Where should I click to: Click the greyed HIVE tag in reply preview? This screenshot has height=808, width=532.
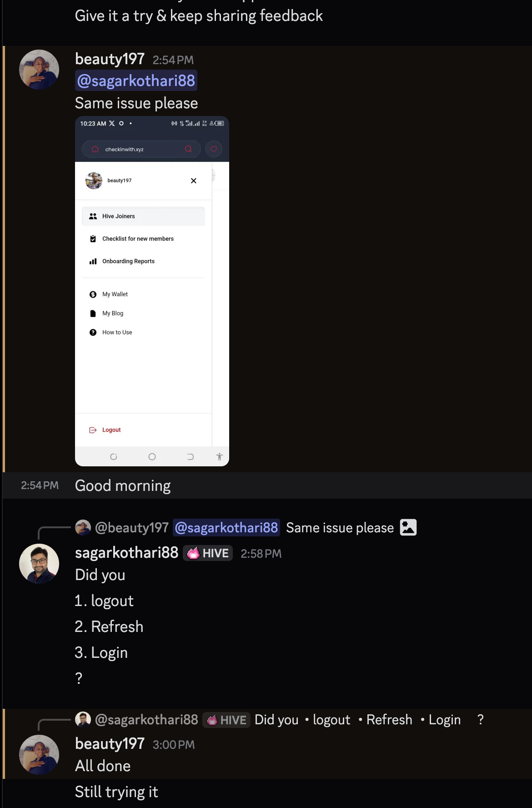point(226,720)
